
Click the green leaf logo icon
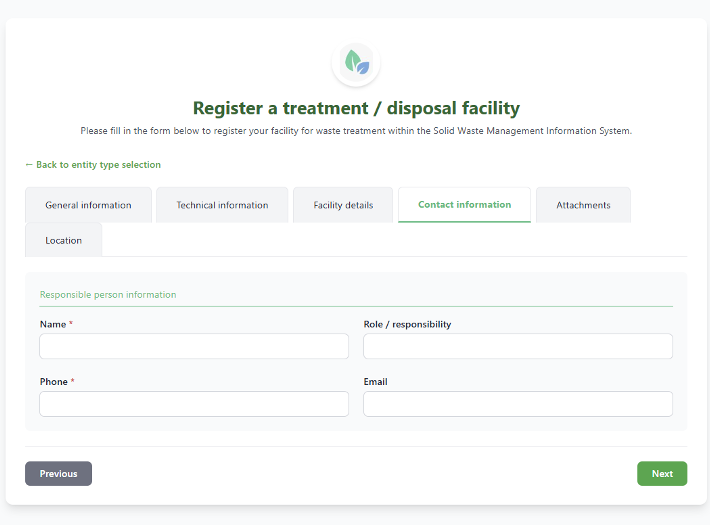[356, 62]
